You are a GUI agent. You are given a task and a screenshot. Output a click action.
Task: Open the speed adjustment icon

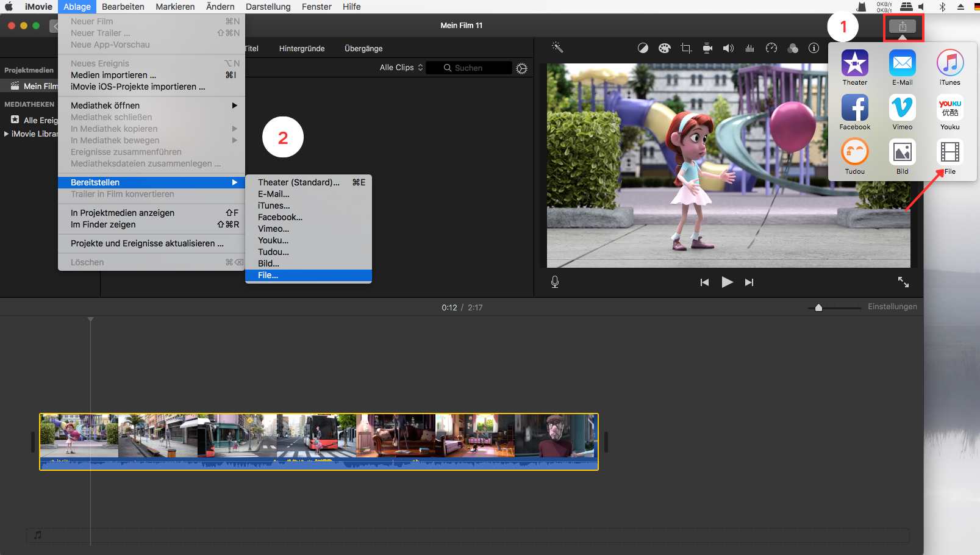click(x=771, y=48)
